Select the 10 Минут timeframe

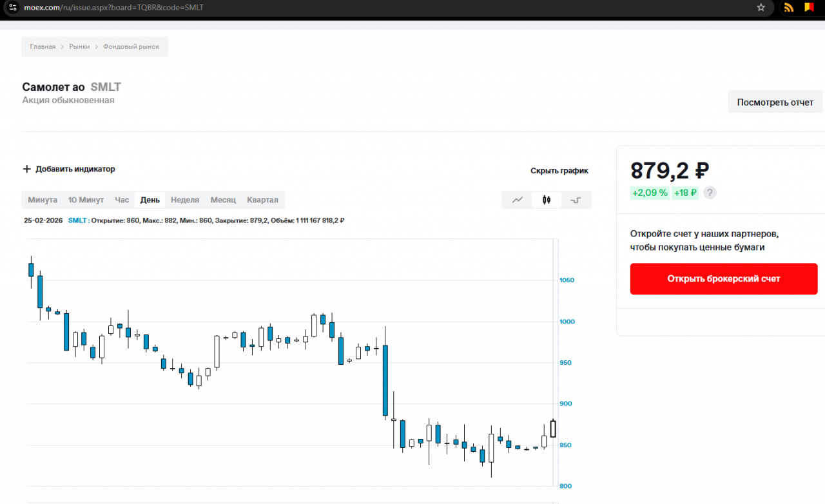pos(86,200)
